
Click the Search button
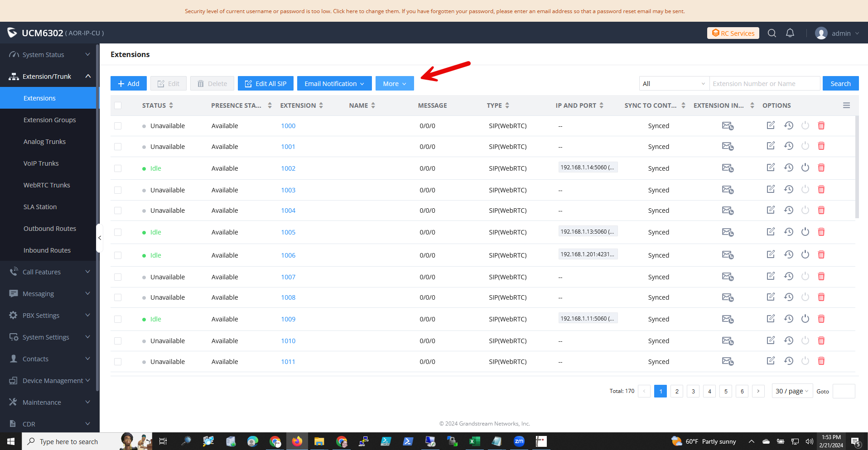tap(840, 83)
